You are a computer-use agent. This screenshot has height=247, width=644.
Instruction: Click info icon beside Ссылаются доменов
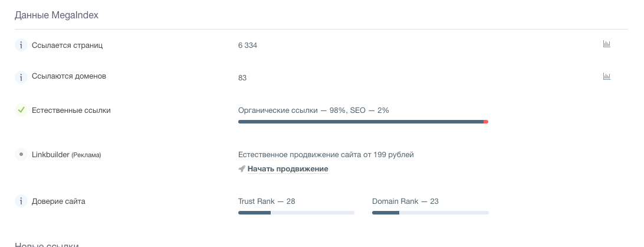tap(21, 77)
